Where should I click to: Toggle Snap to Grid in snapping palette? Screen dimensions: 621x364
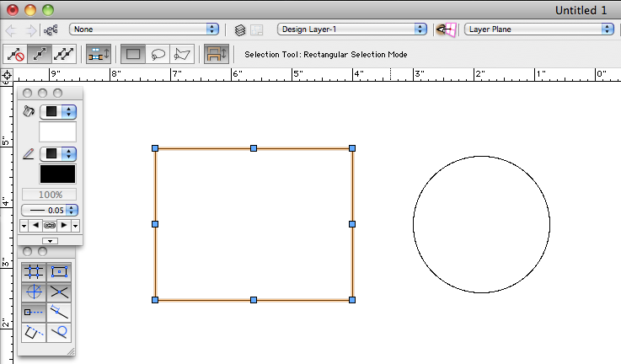pyautogui.click(x=34, y=271)
